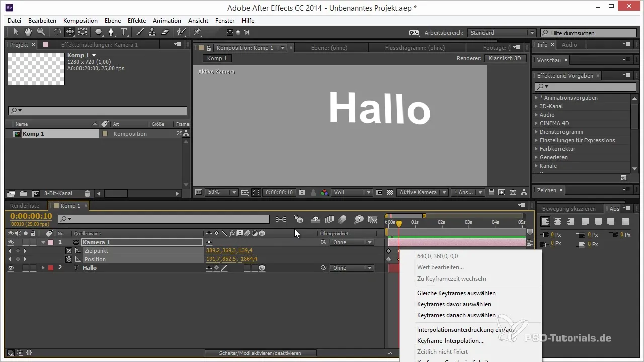The image size is (644, 362).
Task: Create new folder in Project panel
Action: click(x=23, y=193)
